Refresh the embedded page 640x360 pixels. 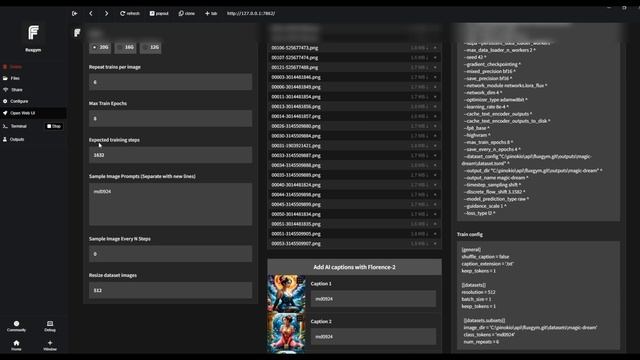[130, 13]
